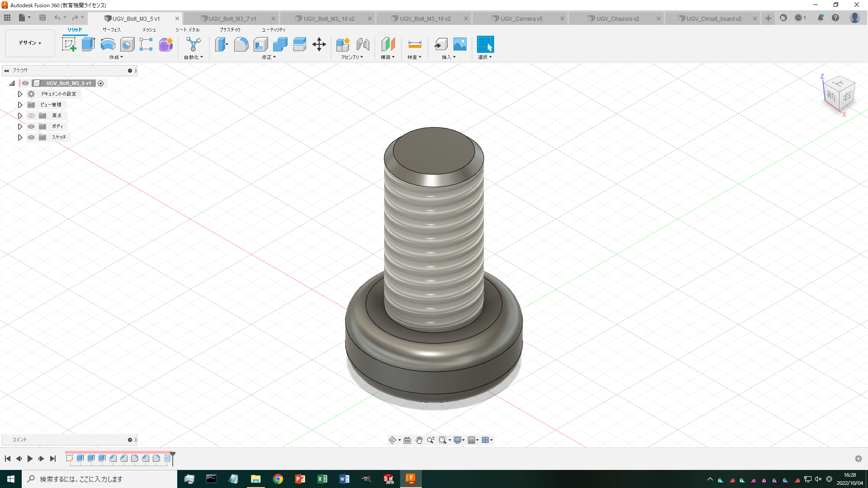Click the Pan hand icon
This screenshot has width=868, height=488.
419,440
